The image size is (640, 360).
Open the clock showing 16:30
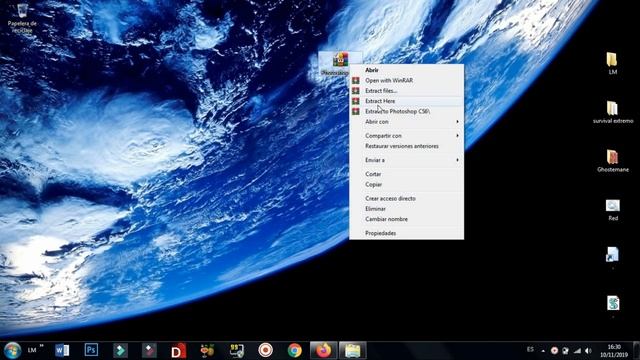point(613,351)
